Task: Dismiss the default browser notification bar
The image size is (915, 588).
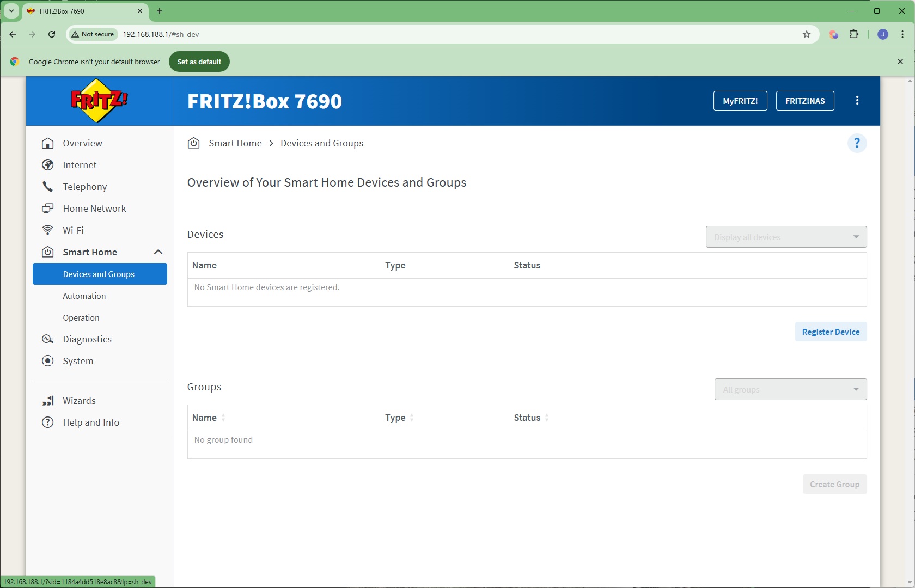Action: (900, 62)
